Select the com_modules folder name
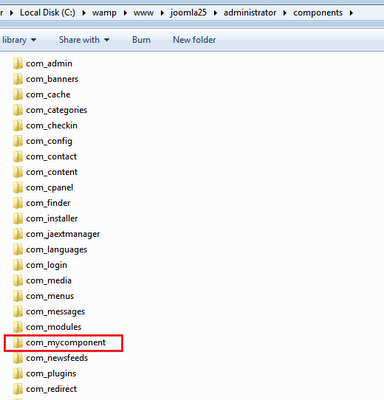Image resolution: width=384 pixels, height=400 pixels. (53, 327)
